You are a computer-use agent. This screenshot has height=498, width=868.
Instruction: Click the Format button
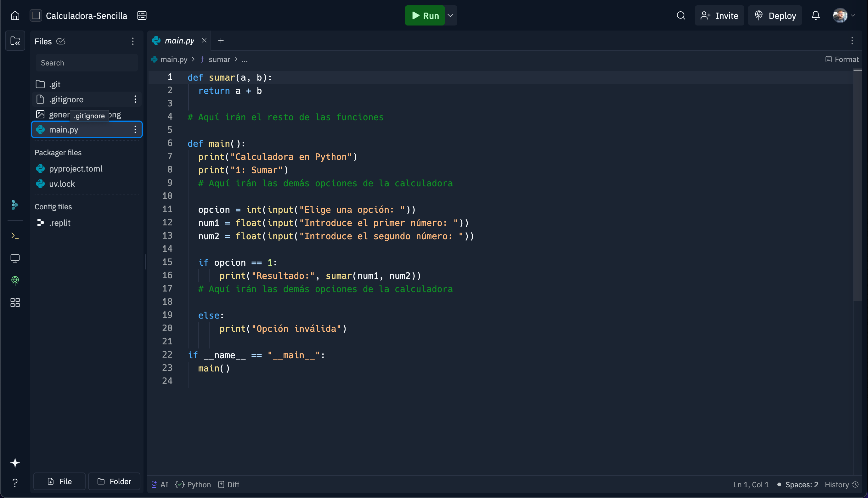click(842, 59)
